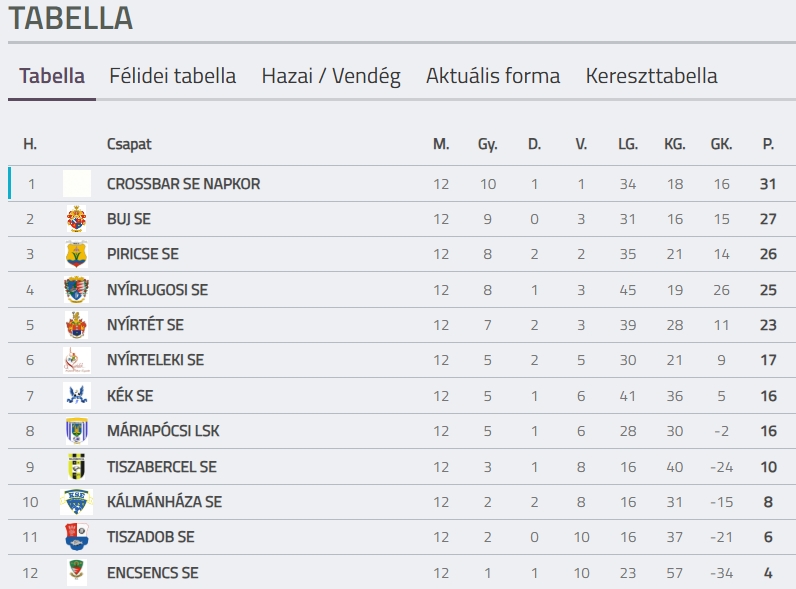
Task: Click the Nyírtét SE team crest
Action: (x=76, y=325)
